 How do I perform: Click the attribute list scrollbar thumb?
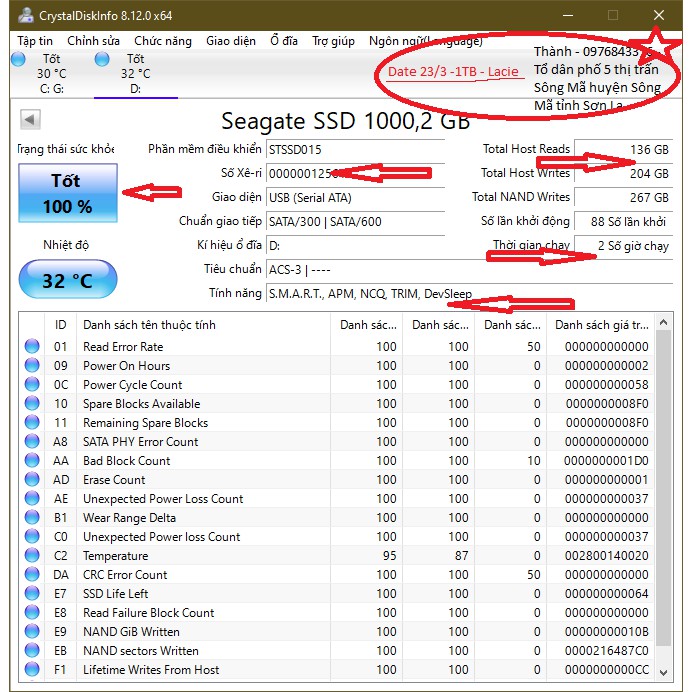point(663,488)
